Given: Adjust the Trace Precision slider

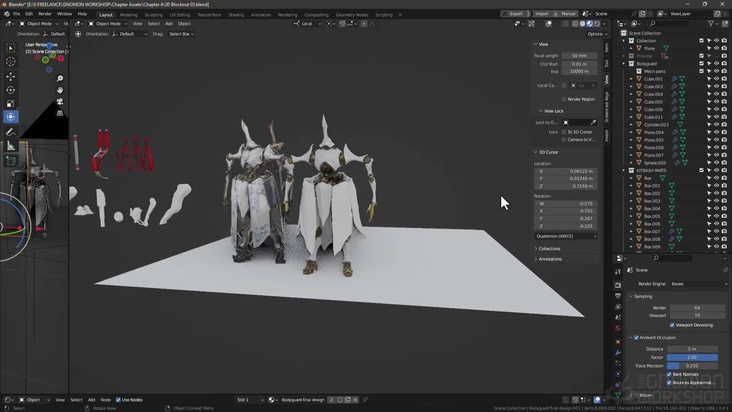Looking at the screenshot, I should pyautogui.click(x=692, y=366).
